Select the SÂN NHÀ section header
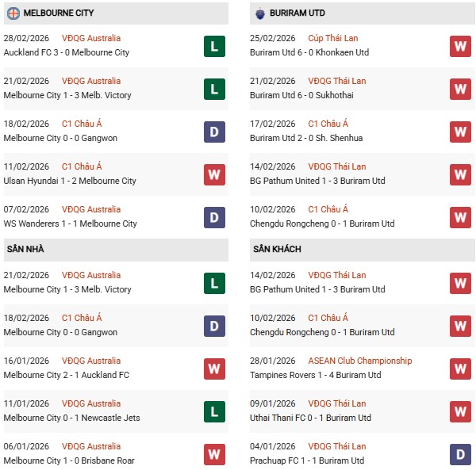476x470 pixels. (25, 250)
